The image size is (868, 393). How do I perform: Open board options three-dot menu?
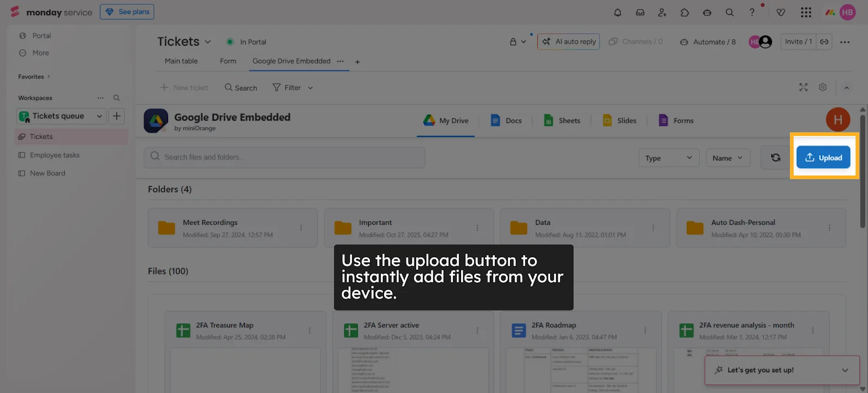tap(845, 42)
